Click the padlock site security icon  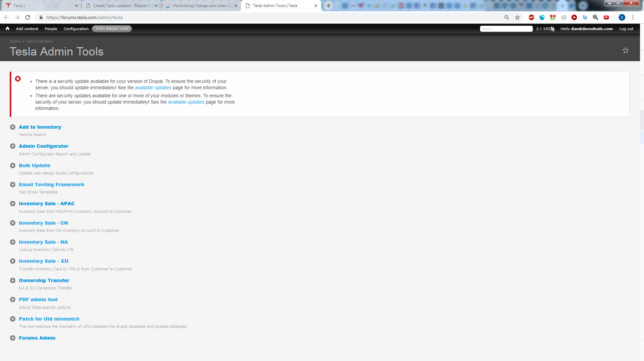(41, 17)
